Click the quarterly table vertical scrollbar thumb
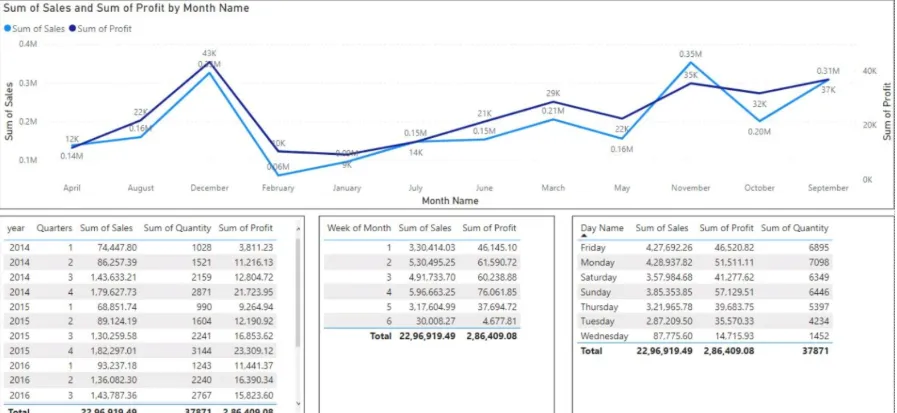Screen dimensions: 897x413 point(297,293)
